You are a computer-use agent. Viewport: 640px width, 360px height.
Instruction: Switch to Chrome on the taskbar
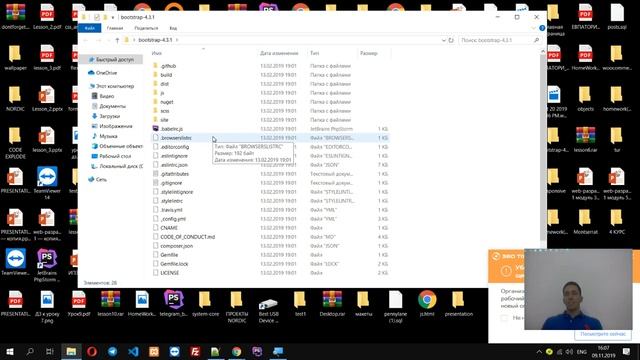coord(236,351)
